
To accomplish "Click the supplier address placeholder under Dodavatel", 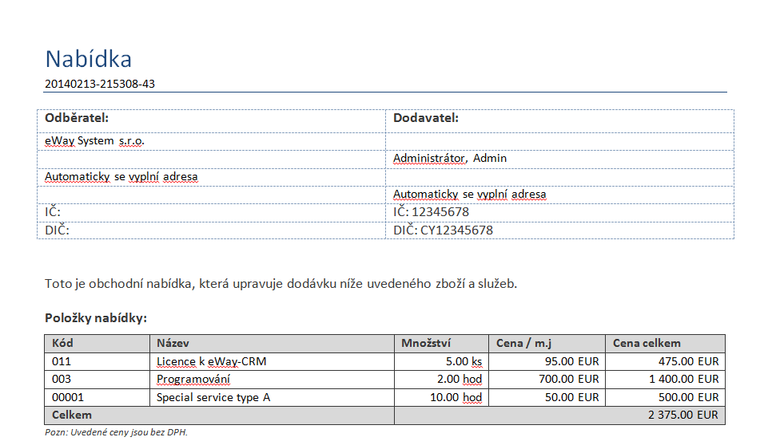I will coord(469,195).
